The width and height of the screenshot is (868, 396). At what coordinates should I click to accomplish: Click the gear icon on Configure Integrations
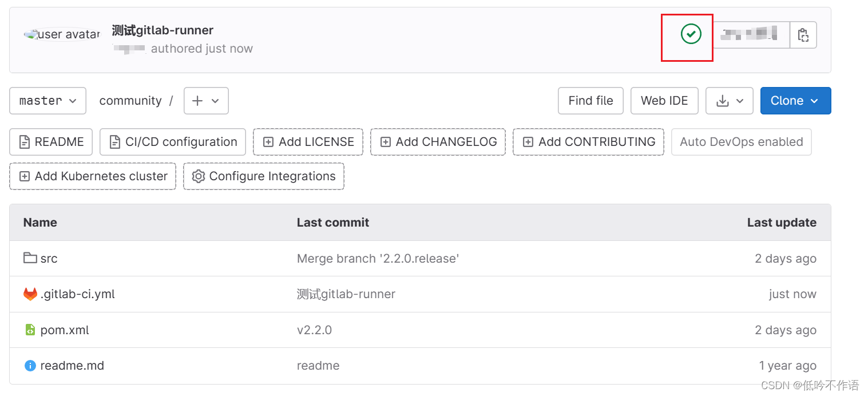(x=198, y=176)
